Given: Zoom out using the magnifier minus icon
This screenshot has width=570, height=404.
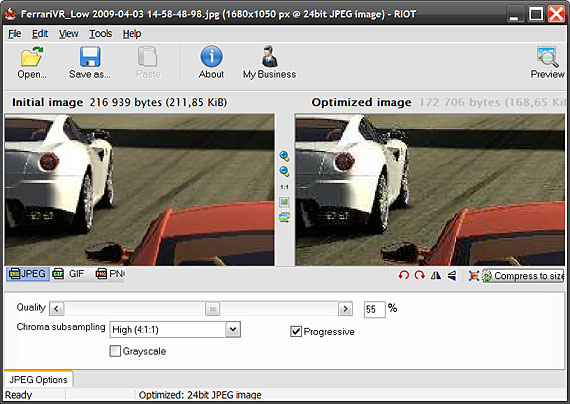Looking at the screenshot, I should tap(284, 171).
